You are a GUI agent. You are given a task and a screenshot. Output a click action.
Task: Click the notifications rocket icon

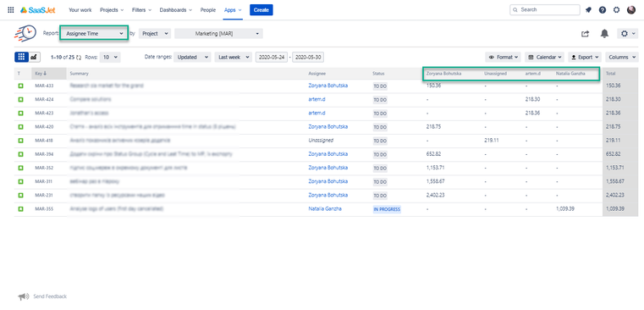pyautogui.click(x=588, y=10)
